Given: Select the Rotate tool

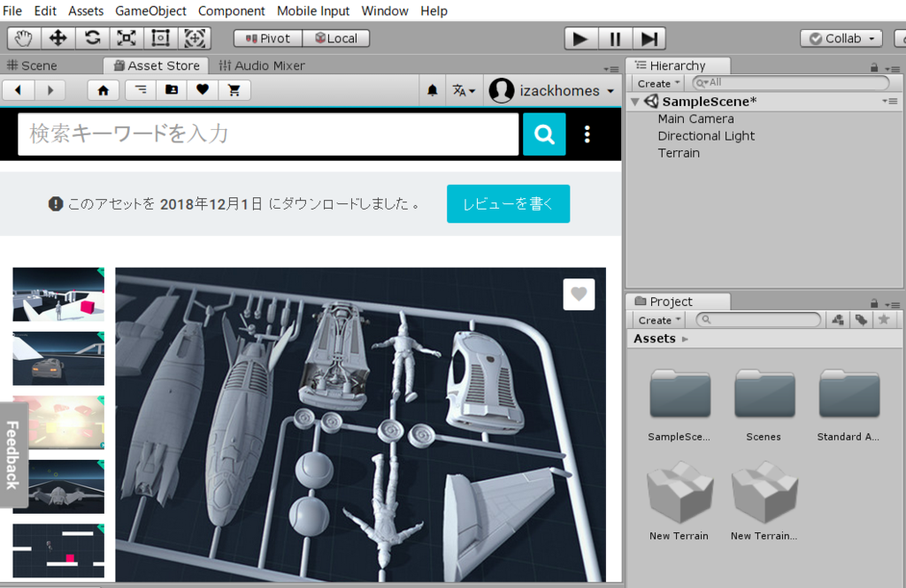Looking at the screenshot, I should [x=92, y=39].
